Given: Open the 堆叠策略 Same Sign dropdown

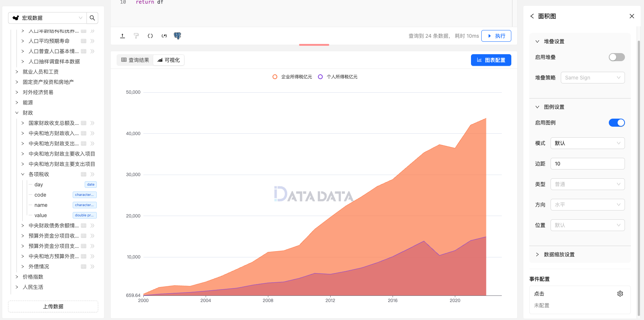Looking at the screenshot, I should [x=593, y=78].
